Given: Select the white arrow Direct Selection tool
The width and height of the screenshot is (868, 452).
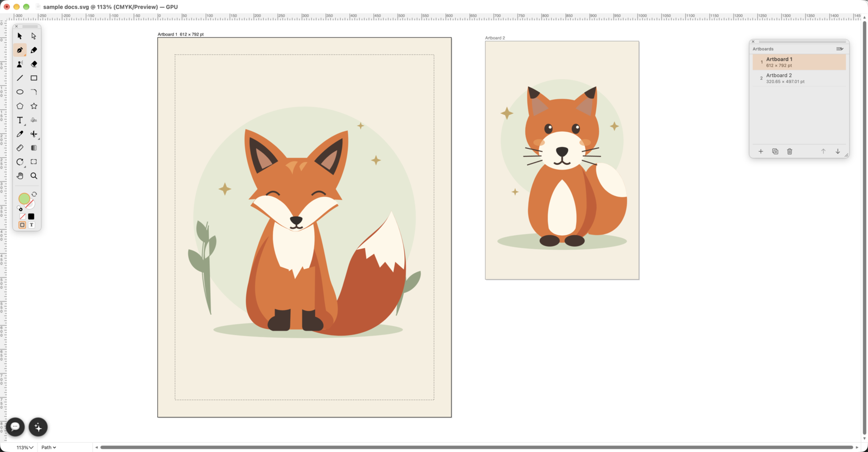Looking at the screenshot, I should 34,36.
